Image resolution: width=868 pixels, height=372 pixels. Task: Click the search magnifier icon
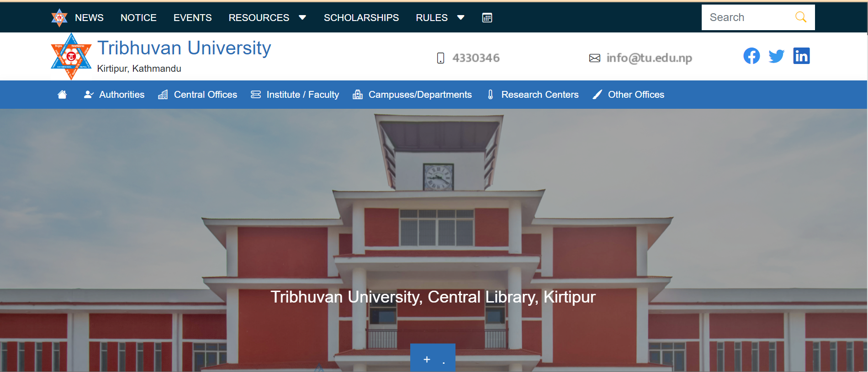click(800, 17)
